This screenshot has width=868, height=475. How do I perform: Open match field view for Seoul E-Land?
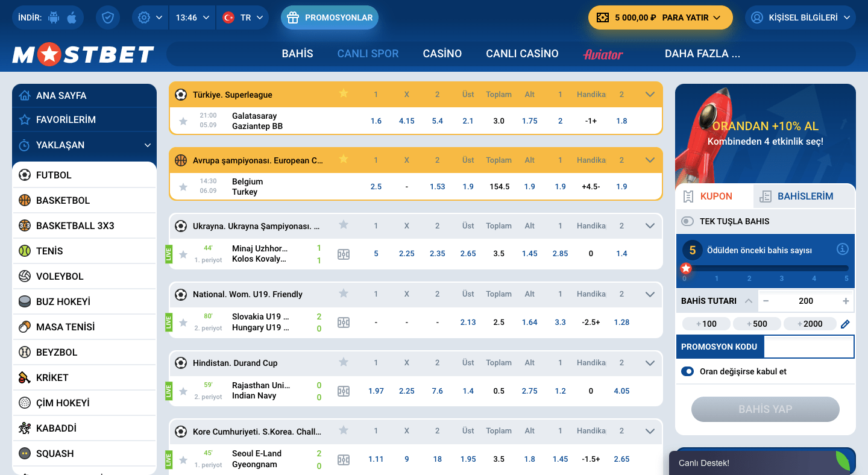344,459
